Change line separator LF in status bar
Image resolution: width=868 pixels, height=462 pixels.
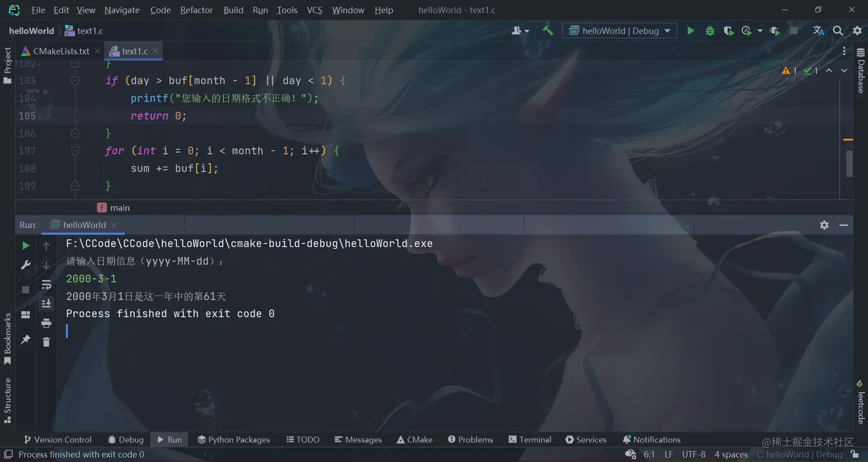click(668, 455)
